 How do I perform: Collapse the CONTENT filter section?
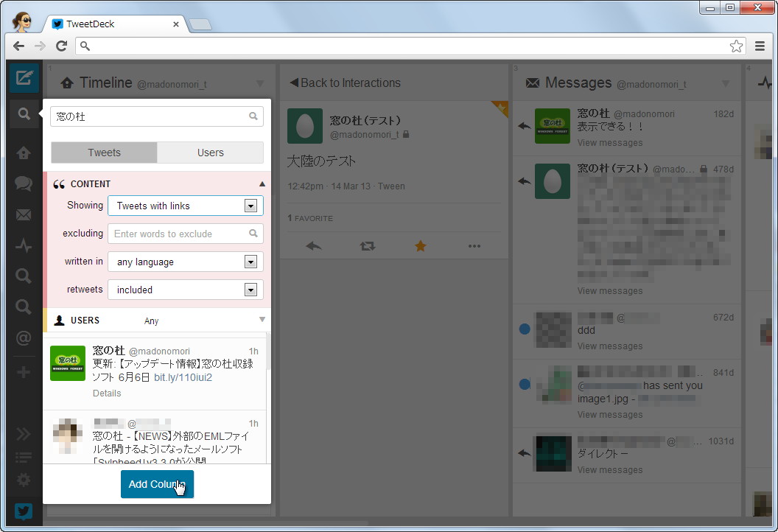[262, 183]
